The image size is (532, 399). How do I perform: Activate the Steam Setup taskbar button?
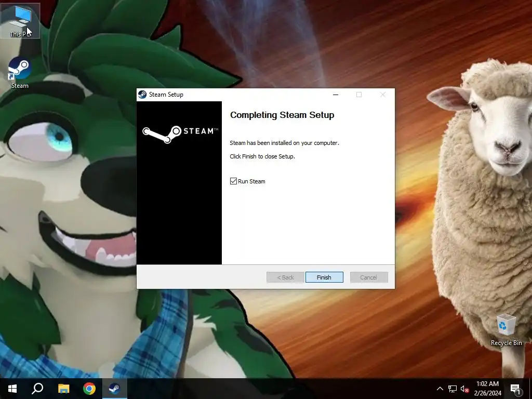(115, 389)
